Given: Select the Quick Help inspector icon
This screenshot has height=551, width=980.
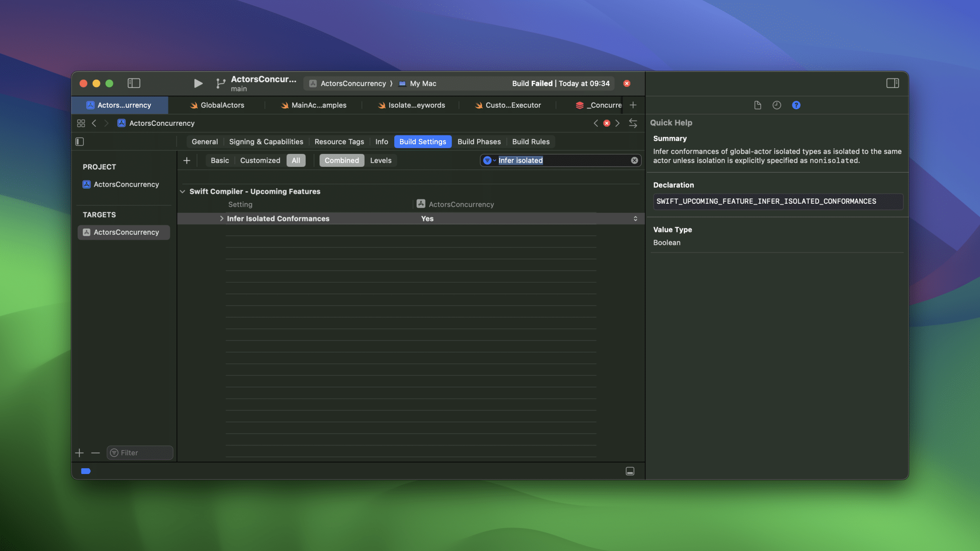Looking at the screenshot, I should [796, 105].
